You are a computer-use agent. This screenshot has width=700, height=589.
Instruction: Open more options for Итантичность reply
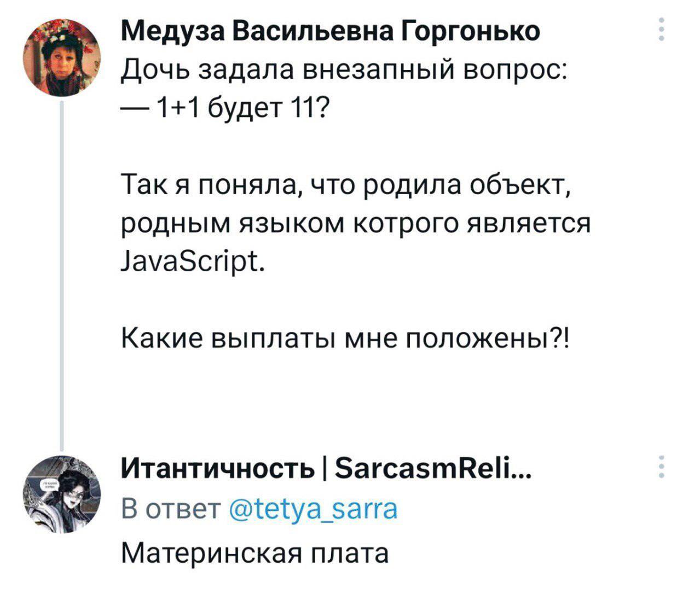click(x=662, y=467)
